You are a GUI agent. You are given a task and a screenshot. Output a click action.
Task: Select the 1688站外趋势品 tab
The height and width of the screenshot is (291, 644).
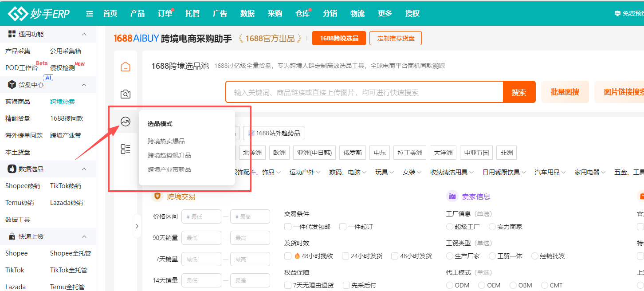274,133
